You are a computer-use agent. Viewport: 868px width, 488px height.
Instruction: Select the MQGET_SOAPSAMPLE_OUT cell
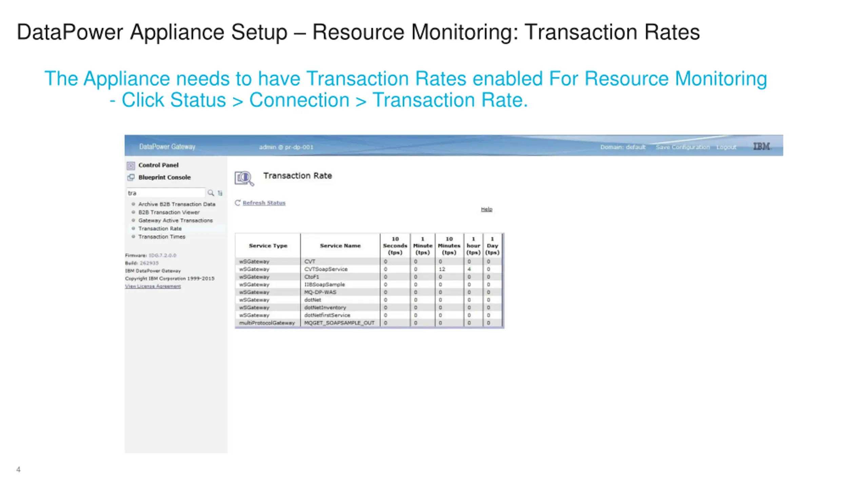click(340, 323)
